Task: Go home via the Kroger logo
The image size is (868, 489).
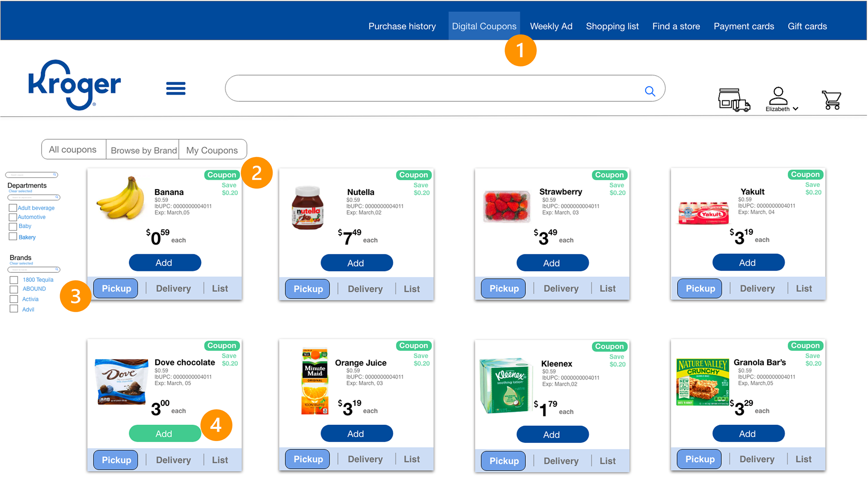Action: point(75,85)
